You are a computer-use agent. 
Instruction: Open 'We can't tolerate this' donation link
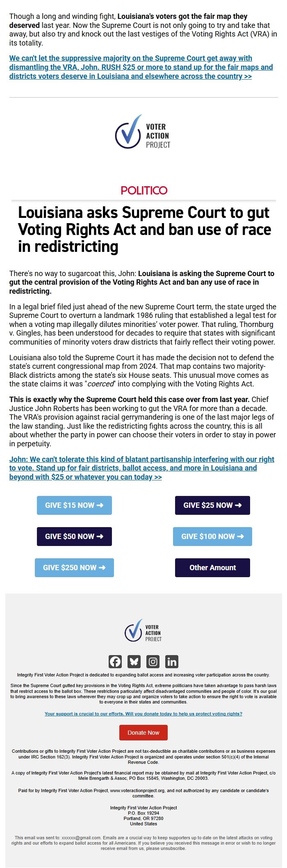tap(141, 468)
